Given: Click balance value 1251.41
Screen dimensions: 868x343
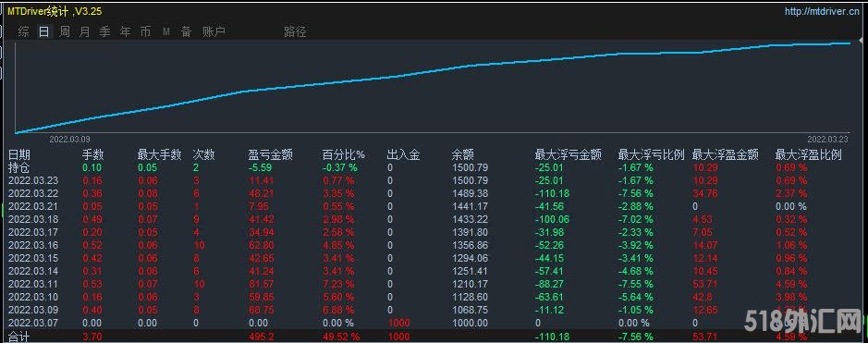Looking at the screenshot, I should pos(470,271).
